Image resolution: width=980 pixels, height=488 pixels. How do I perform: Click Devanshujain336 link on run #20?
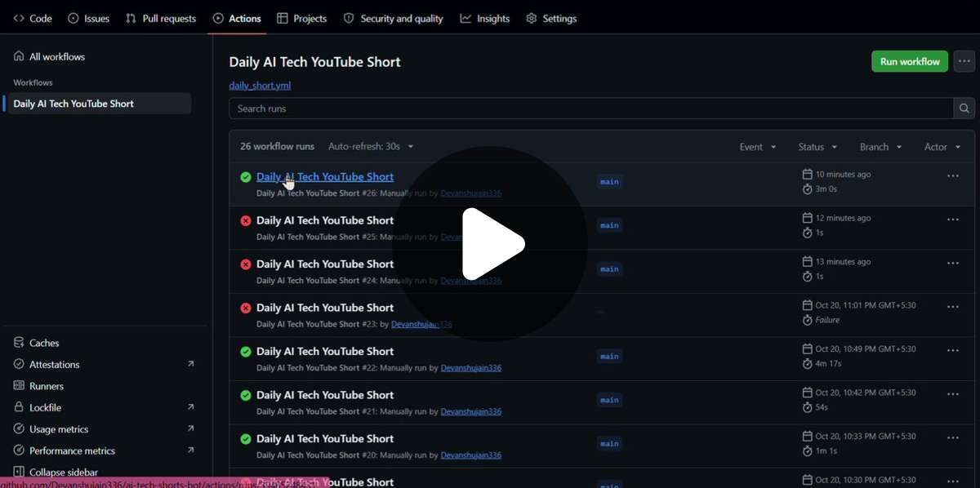[x=471, y=455]
